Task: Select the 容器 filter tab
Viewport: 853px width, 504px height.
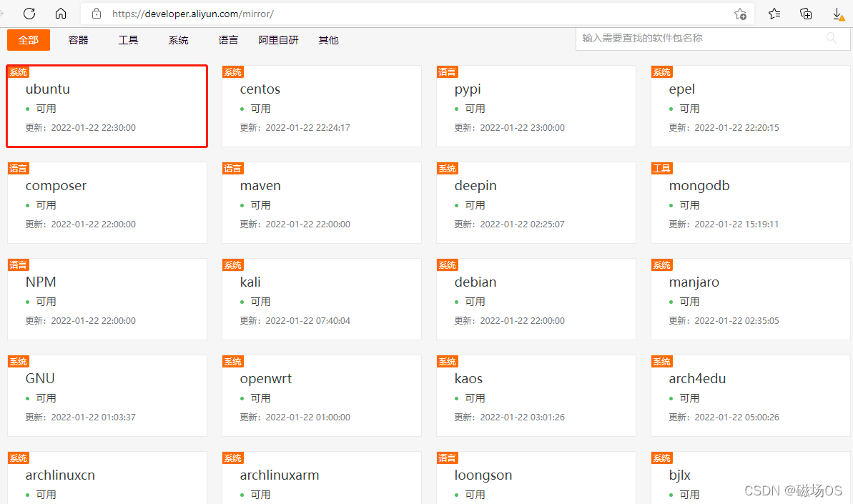Action: coord(79,40)
